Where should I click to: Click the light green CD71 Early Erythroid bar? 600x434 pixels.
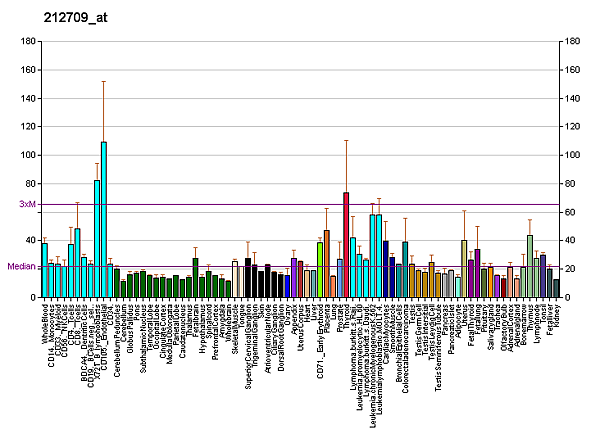(320, 270)
